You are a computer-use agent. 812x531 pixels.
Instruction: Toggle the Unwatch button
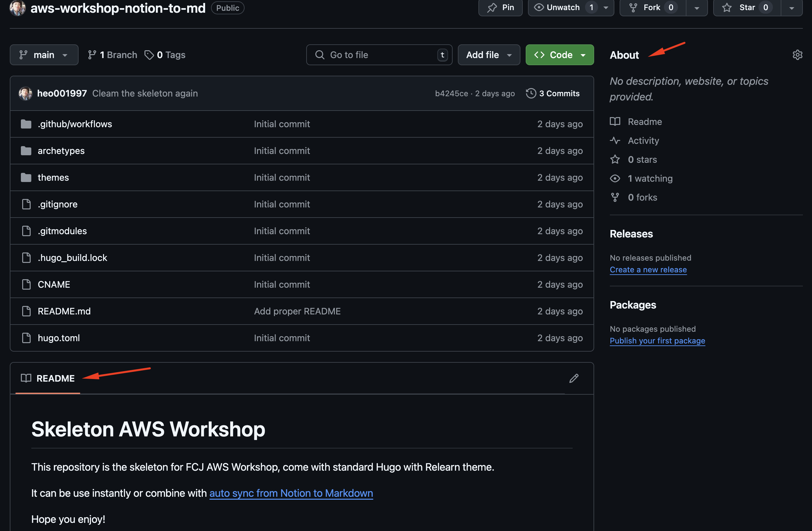coord(562,8)
